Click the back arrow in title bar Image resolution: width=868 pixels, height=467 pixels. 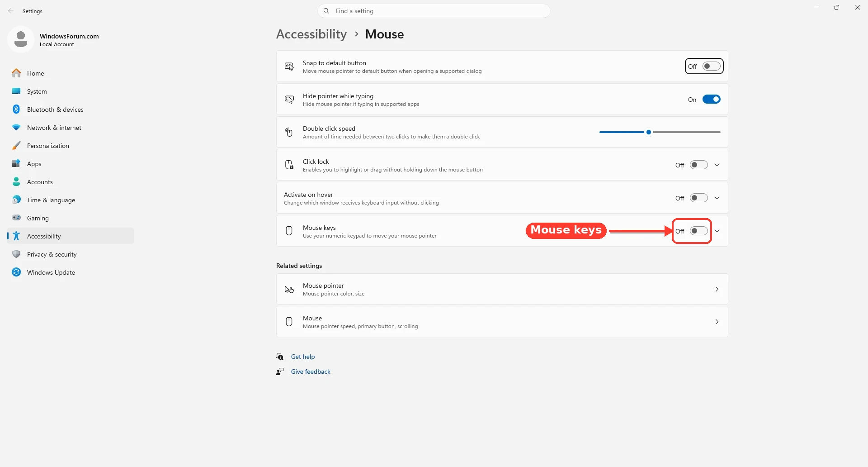point(11,11)
